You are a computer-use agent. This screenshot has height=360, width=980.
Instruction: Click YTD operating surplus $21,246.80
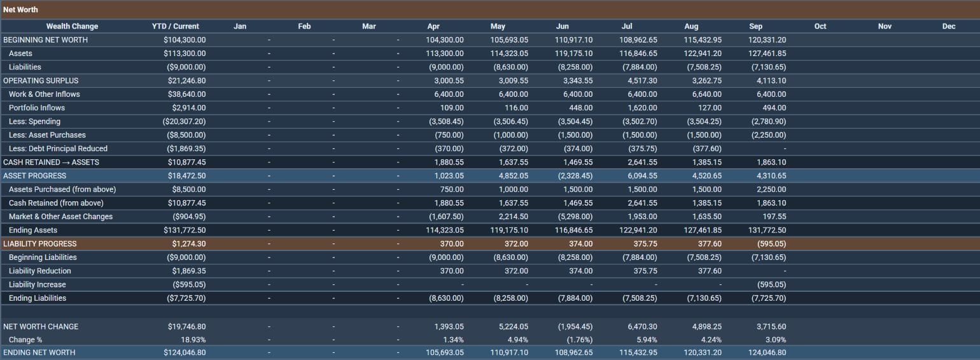[186, 80]
